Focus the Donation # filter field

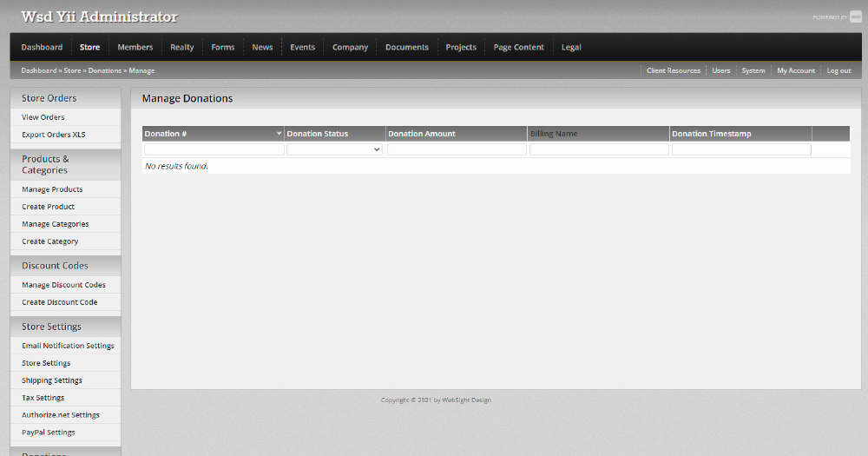click(214, 149)
